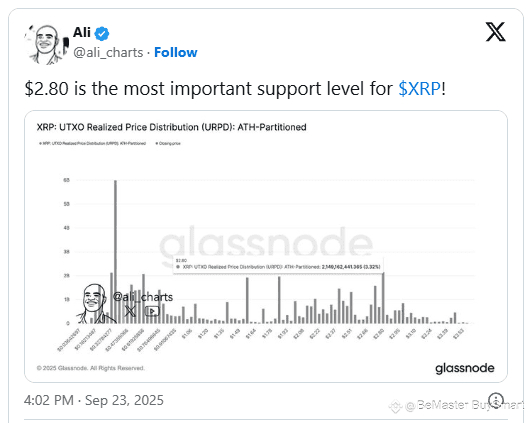Click the $2.80 tooltip box on the chart
532x423 pixels.
278,265
